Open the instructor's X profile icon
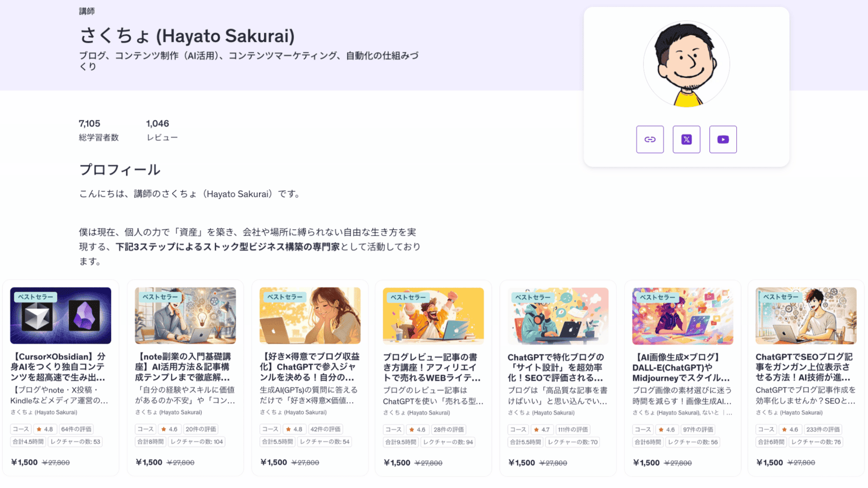Screen dimensions: 868x488 coord(686,139)
